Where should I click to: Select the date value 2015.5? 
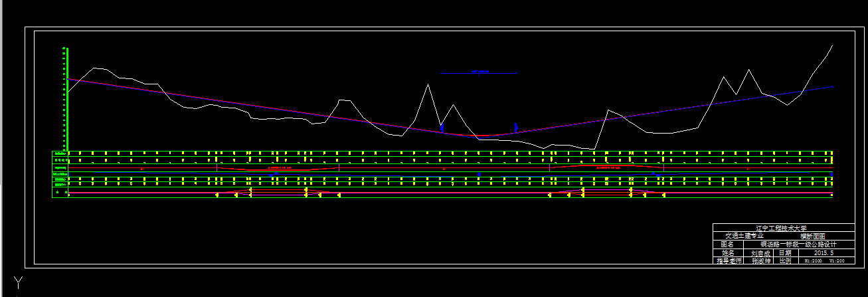coord(824,253)
